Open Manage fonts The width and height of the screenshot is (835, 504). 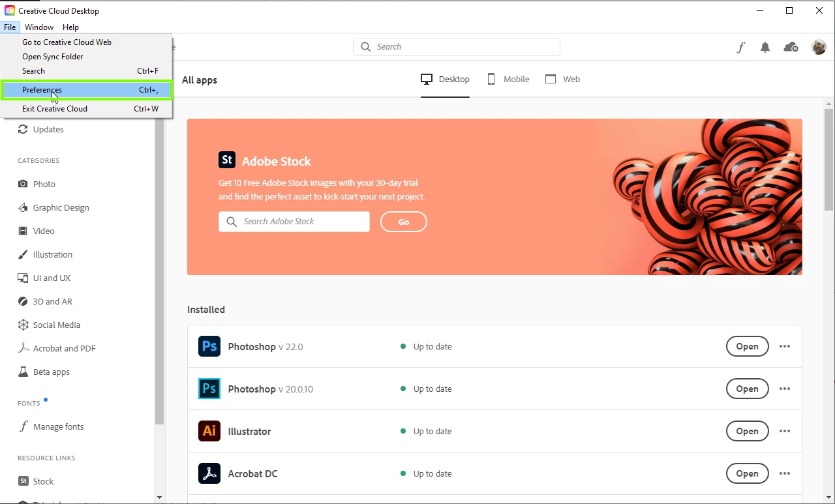pyautogui.click(x=51, y=426)
